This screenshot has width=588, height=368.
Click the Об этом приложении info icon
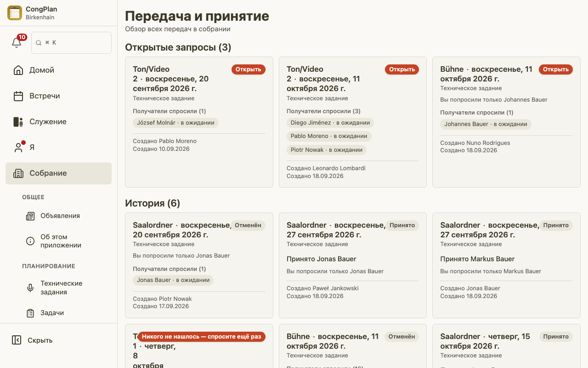click(30, 241)
